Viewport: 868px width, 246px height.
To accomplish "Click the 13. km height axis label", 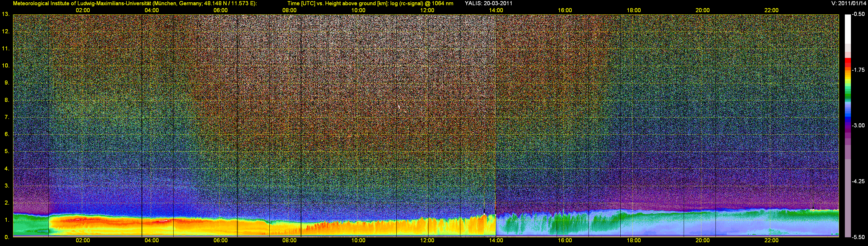I will pyautogui.click(x=6, y=14).
